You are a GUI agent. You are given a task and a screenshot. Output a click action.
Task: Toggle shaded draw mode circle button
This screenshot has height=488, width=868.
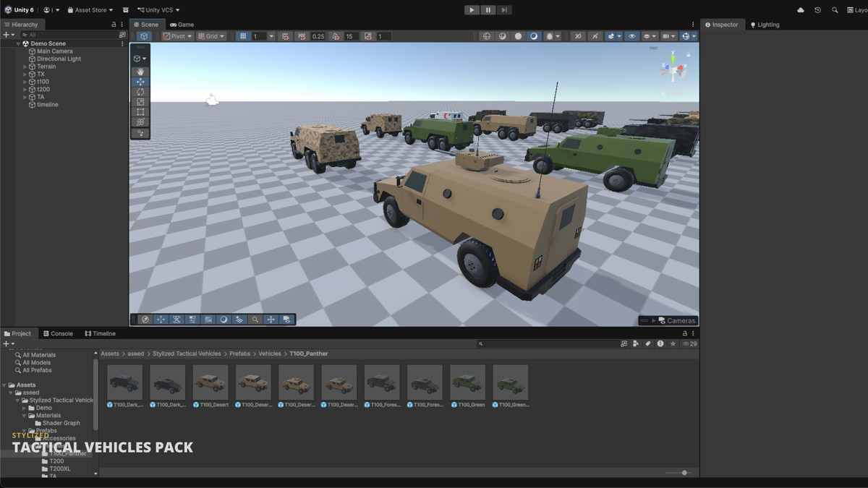(x=518, y=36)
